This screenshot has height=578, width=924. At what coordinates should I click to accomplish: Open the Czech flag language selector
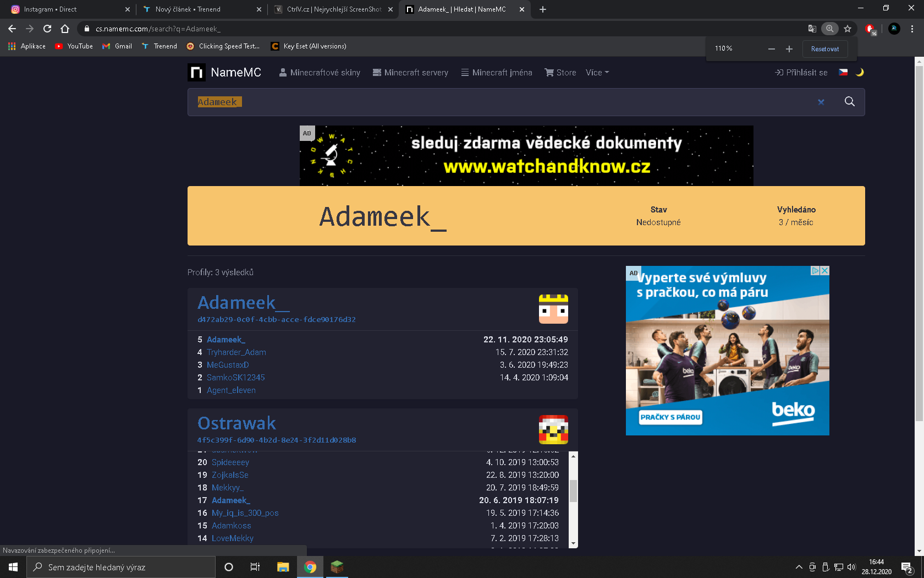pos(843,72)
